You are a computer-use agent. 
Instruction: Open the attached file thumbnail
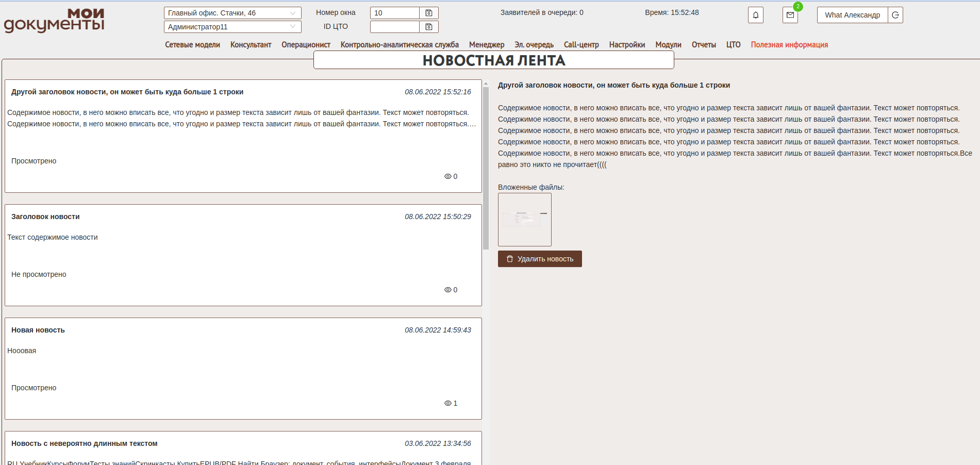(x=524, y=220)
